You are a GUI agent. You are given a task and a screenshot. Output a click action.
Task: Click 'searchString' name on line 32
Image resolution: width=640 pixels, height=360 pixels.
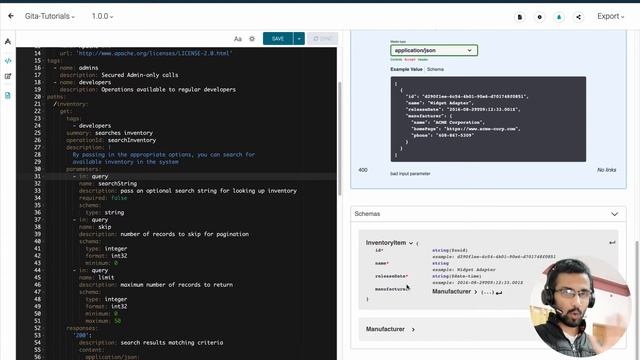click(x=118, y=184)
